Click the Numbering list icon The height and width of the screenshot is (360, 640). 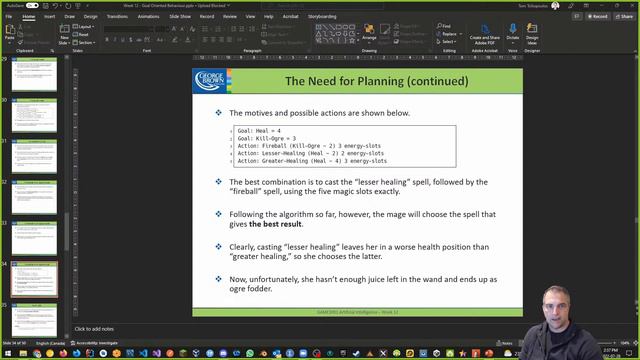(x=218, y=29)
